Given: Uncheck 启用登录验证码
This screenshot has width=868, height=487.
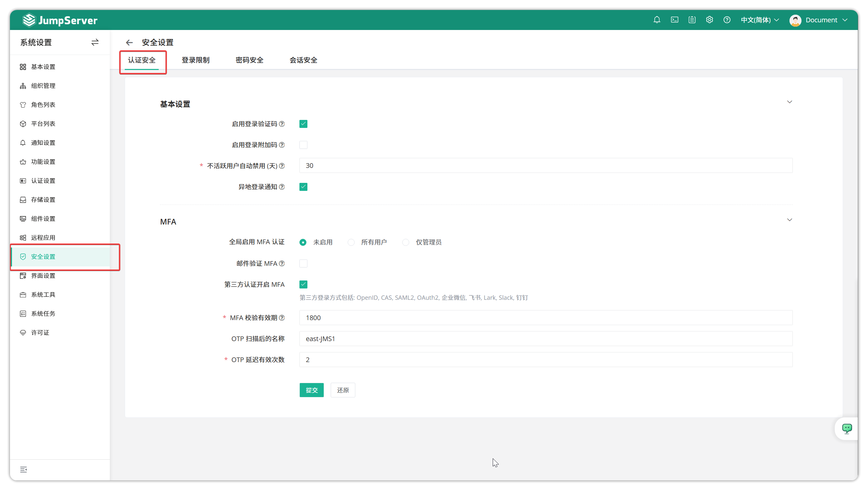Looking at the screenshot, I should [x=303, y=124].
